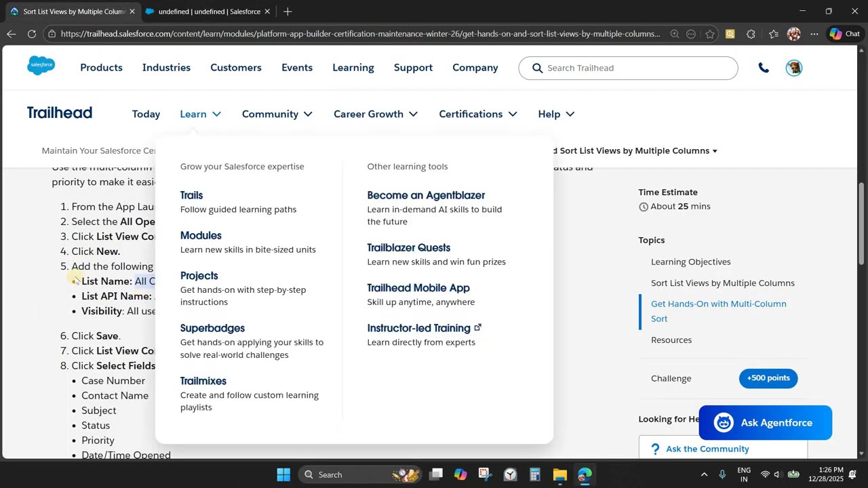Open Become an Agentblazer link

pyautogui.click(x=426, y=195)
